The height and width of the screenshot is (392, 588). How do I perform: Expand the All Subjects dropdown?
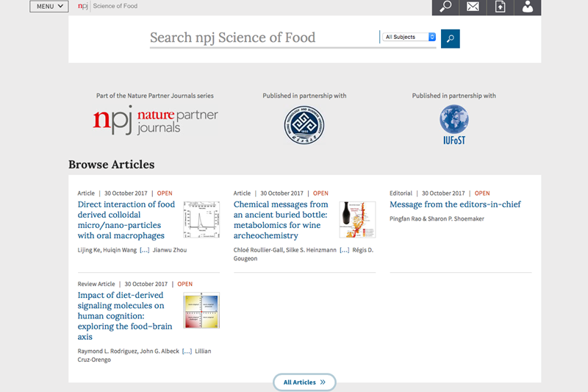click(409, 37)
